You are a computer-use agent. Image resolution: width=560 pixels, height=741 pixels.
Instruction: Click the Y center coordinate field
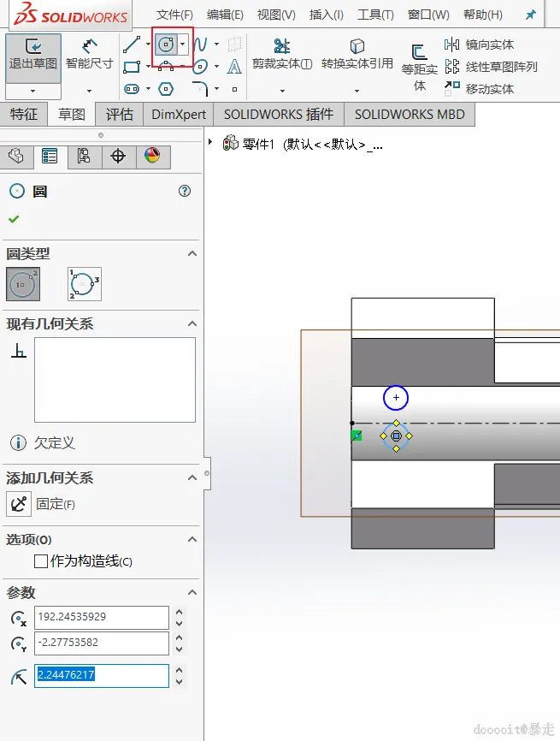102,643
